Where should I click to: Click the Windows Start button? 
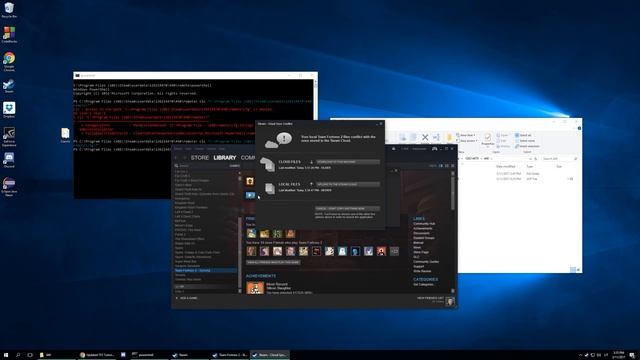[6, 355]
